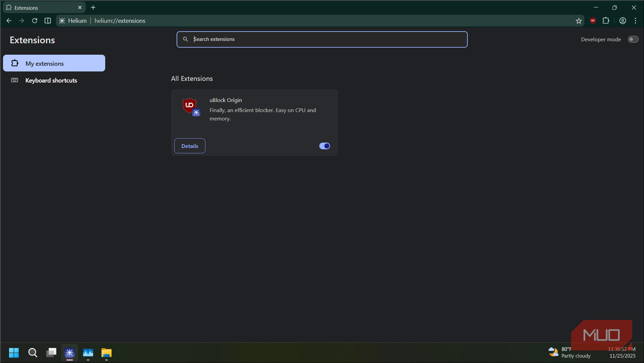Open the three-dot browser menu

click(635, 21)
